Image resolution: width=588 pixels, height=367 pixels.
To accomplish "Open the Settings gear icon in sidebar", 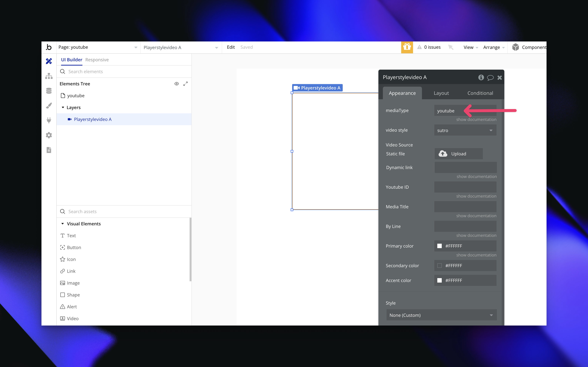I will pos(49,135).
